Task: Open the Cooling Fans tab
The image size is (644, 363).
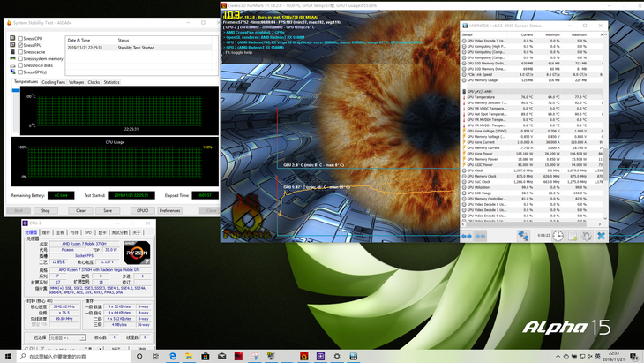Action: pyautogui.click(x=54, y=82)
